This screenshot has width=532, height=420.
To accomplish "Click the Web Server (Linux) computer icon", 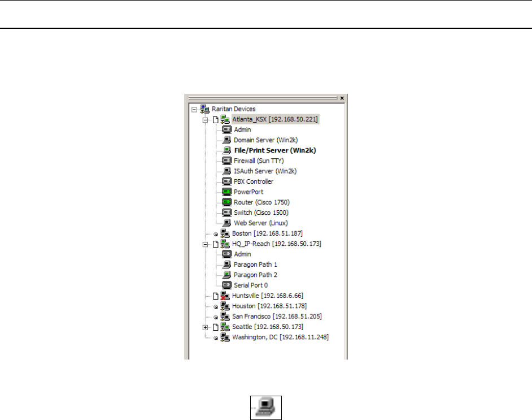I will point(226,223).
